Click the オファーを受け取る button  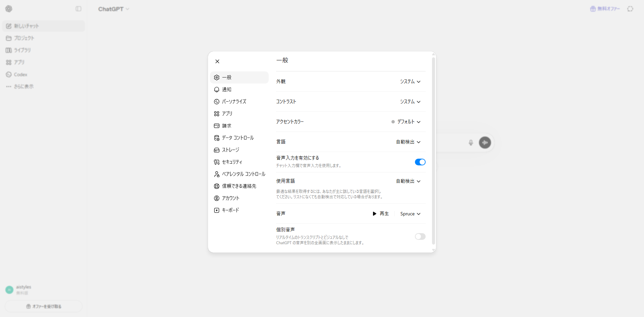tap(44, 306)
